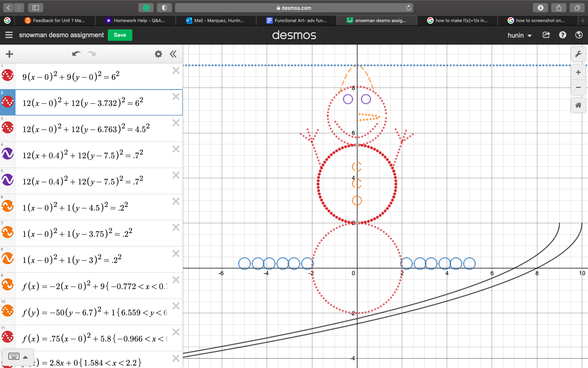The image size is (588, 368).
Task: Toggle visibility of purple expression 4
Action: 8,154
